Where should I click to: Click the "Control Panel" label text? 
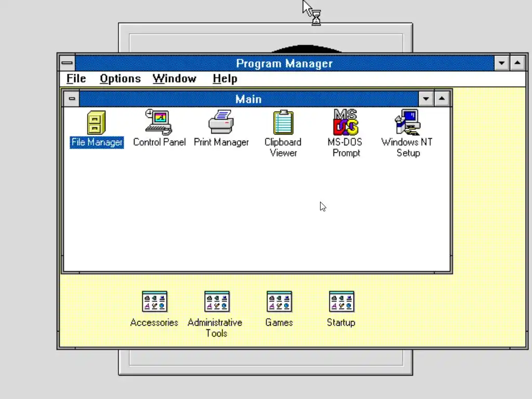coord(159,142)
